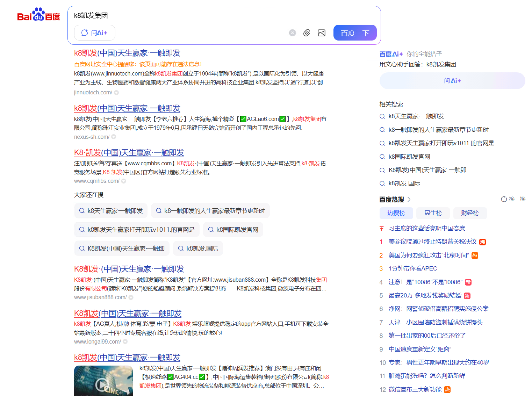Select suggestion chip k8一触即发的人生赢家最新章节更新时
Viewport: 532px width, 396px height.
(x=210, y=211)
